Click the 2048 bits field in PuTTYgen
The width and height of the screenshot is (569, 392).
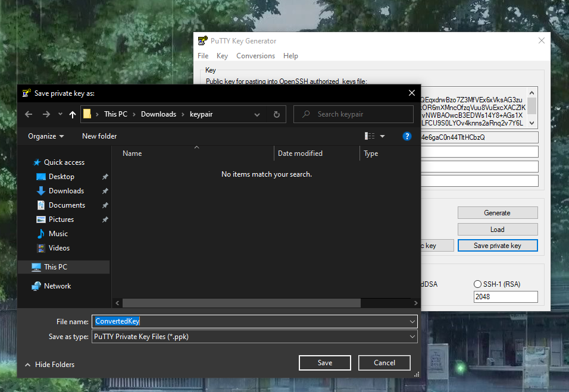[x=505, y=297]
